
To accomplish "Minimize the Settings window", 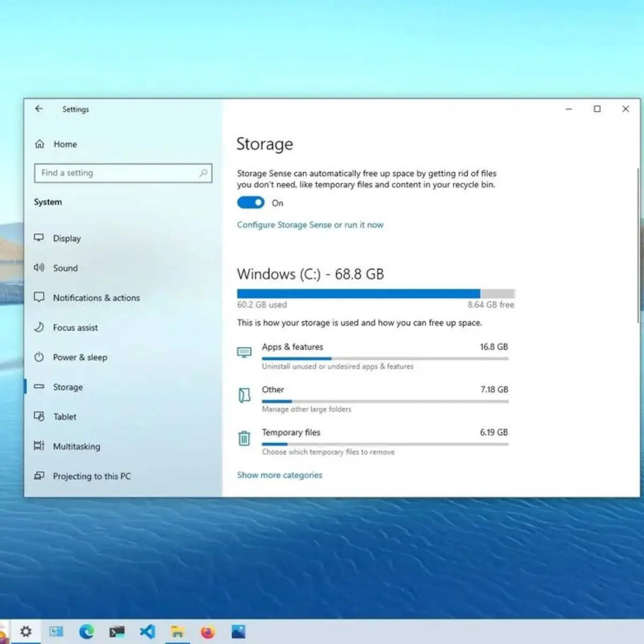I will 569,109.
